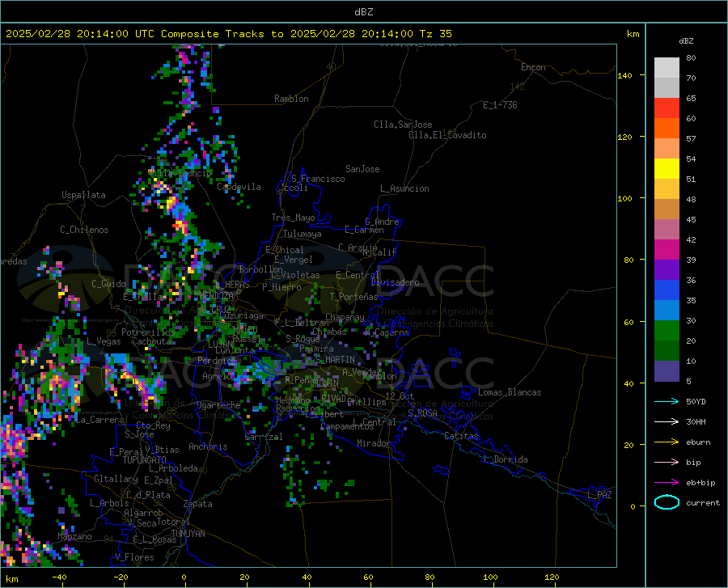This screenshot has height=588, width=728.
Task: Pick the red swatch in the dBZ scale
Action: click(x=667, y=108)
